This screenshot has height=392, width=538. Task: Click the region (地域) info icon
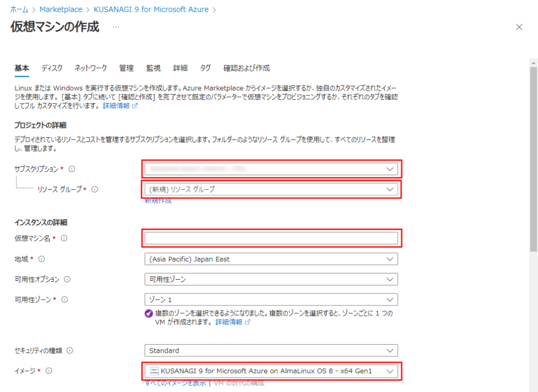pos(42,259)
